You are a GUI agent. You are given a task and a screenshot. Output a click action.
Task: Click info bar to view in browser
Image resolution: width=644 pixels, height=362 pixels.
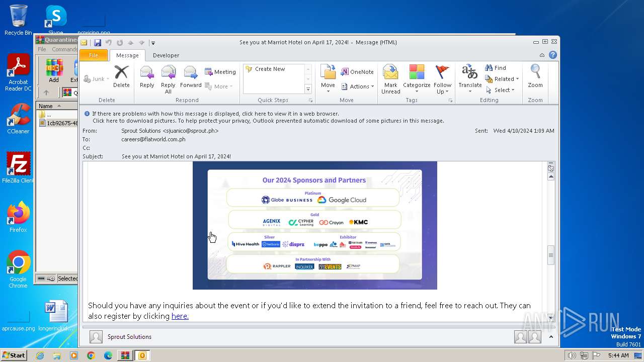(x=215, y=114)
